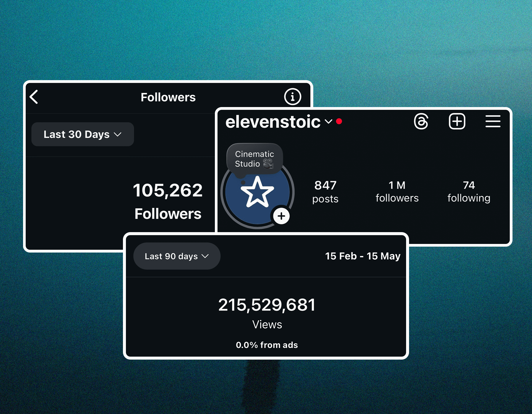View the 74 following list
The height and width of the screenshot is (414, 532).
click(x=469, y=192)
